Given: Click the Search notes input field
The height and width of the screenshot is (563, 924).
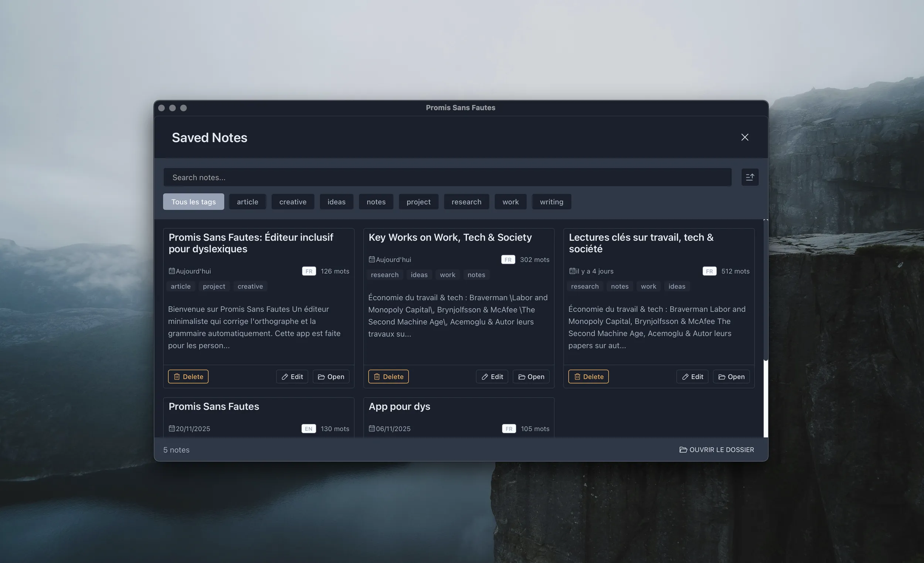Looking at the screenshot, I should (447, 177).
